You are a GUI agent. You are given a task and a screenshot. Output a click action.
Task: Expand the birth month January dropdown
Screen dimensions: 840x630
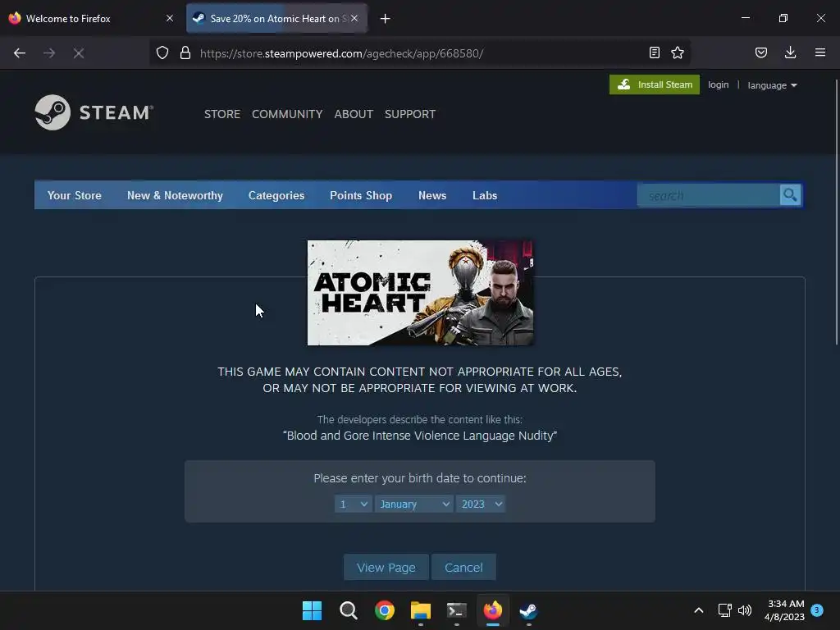[x=413, y=504]
